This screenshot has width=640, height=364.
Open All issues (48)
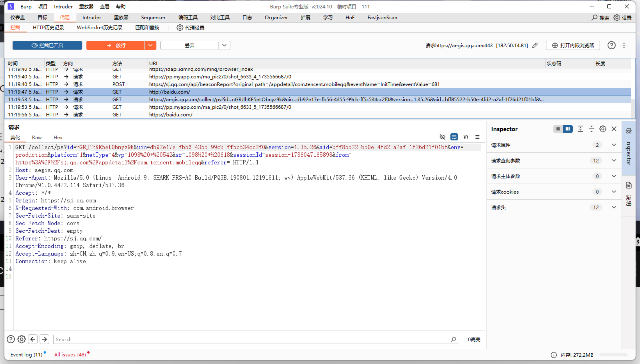click(70, 355)
